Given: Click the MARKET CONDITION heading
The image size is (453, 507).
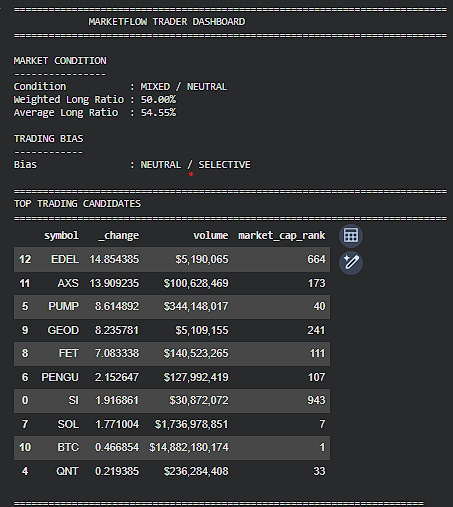Looking at the screenshot, I should [x=60, y=61].
